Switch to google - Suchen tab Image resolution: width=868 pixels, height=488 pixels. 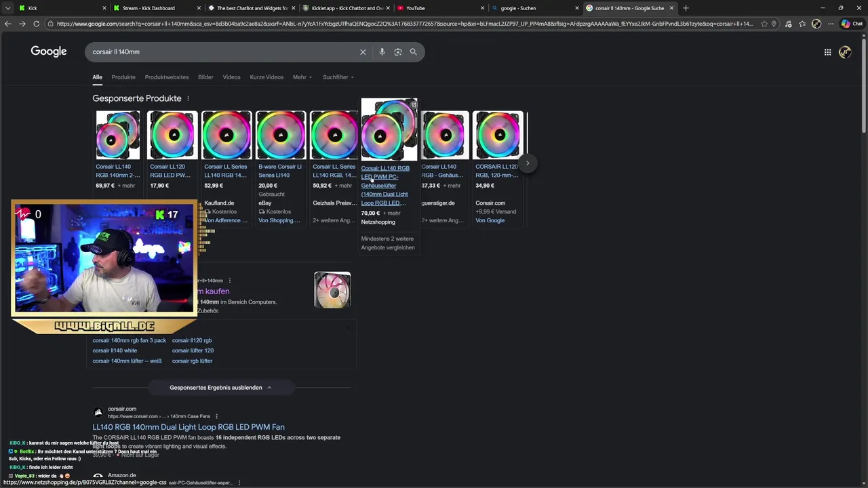point(536,8)
